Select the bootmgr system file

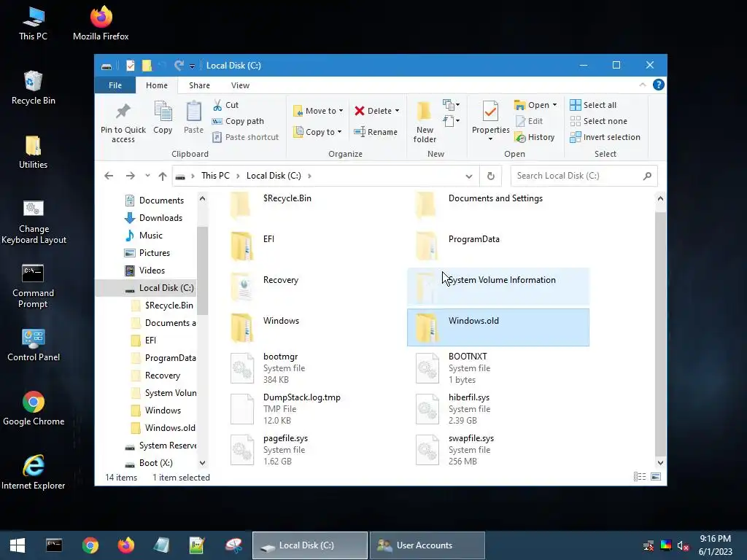point(312,367)
